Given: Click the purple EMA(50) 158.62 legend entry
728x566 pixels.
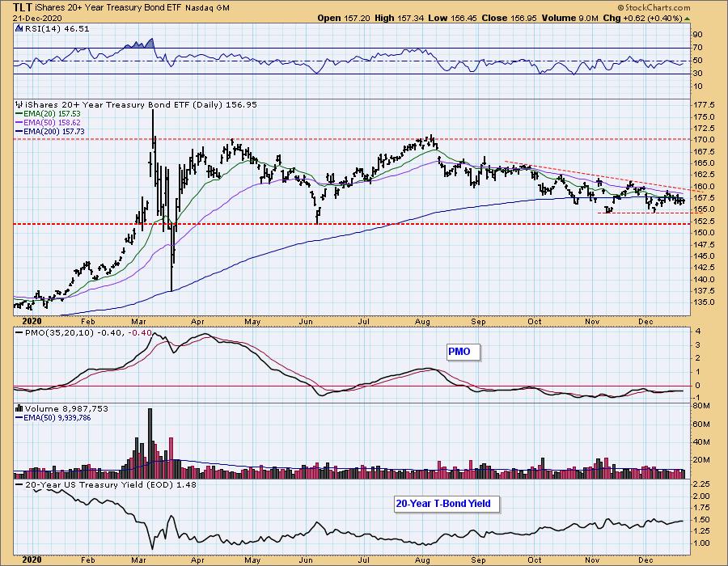Looking at the screenshot, I should (48, 122).
